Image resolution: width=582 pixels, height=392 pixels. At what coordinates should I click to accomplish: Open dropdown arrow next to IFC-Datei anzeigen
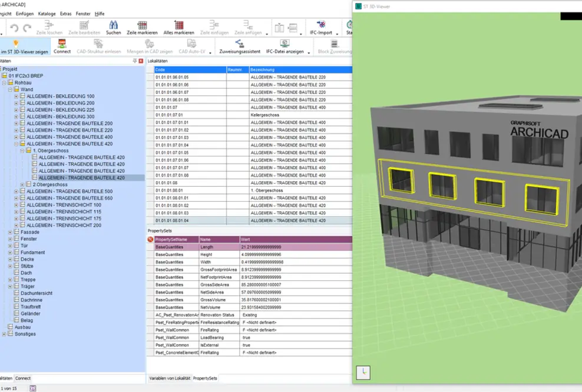point(309,52)
